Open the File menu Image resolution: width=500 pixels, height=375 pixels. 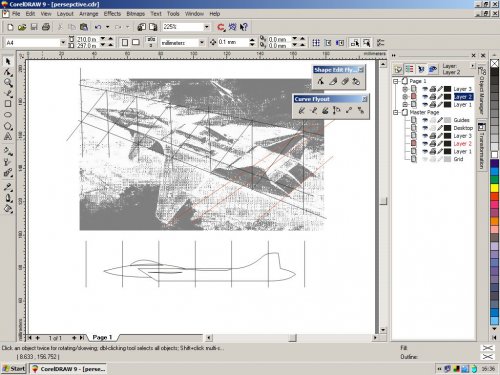click(16, 14)
